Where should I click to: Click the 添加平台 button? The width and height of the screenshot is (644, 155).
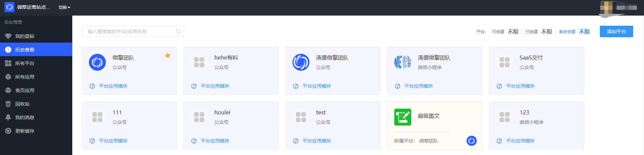[x=616, y=31]
